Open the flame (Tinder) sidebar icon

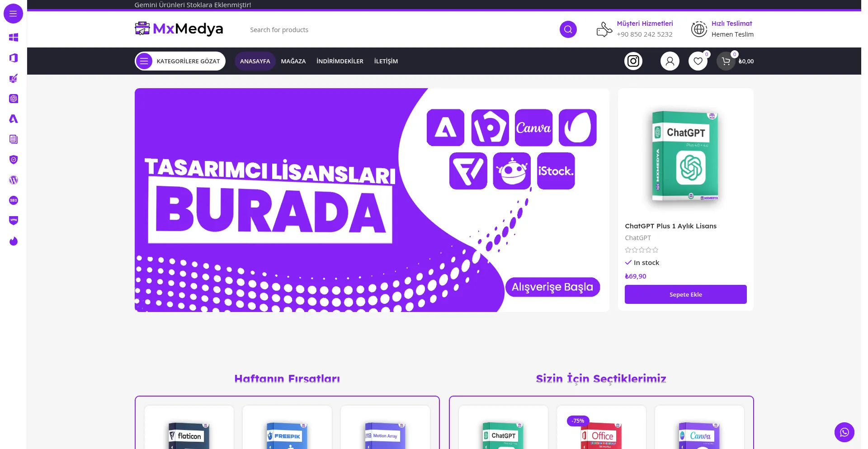(x=14, y=241)
